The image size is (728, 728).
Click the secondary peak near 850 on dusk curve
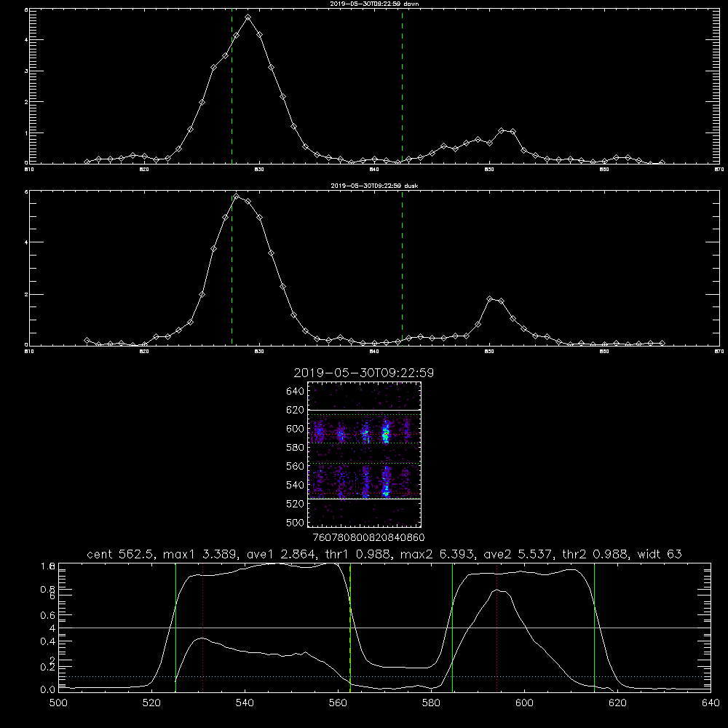pos(490,299)
